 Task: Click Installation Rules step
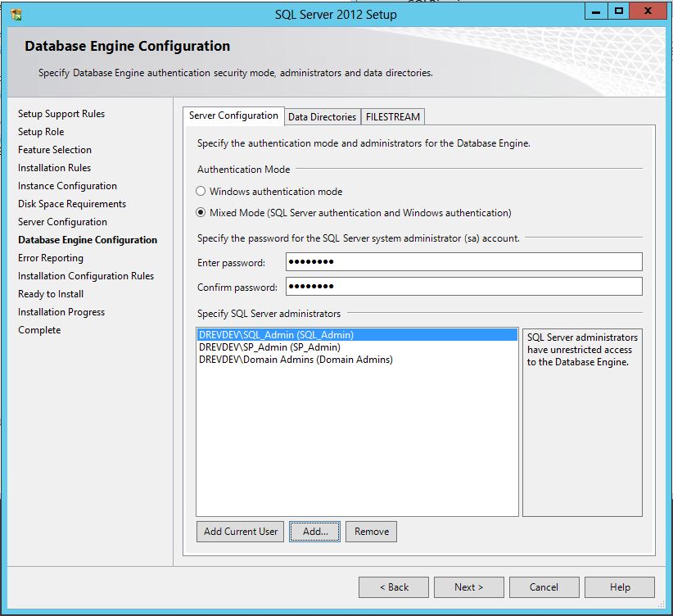click(x=55, y=168)
